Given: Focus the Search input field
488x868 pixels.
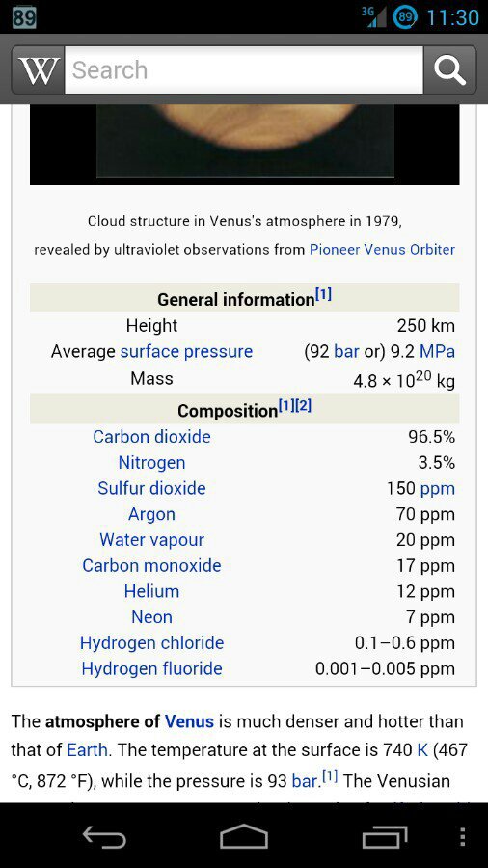Looking at the screenshot, I should [244, 69].
